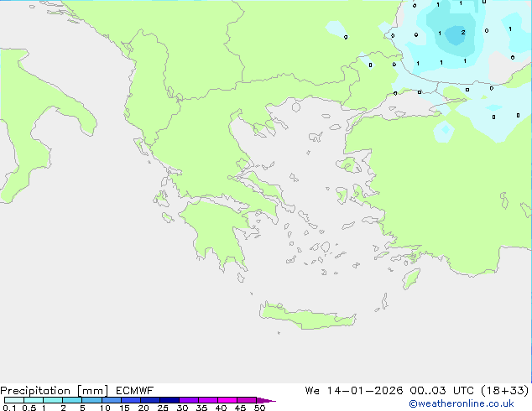Select the 15–20 mm legend color swatch

point(131,400)
